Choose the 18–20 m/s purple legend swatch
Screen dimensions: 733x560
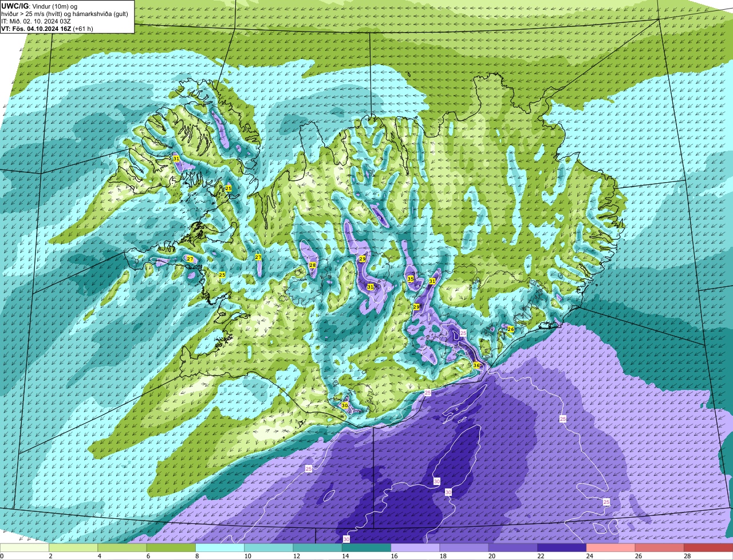point(464,548)
